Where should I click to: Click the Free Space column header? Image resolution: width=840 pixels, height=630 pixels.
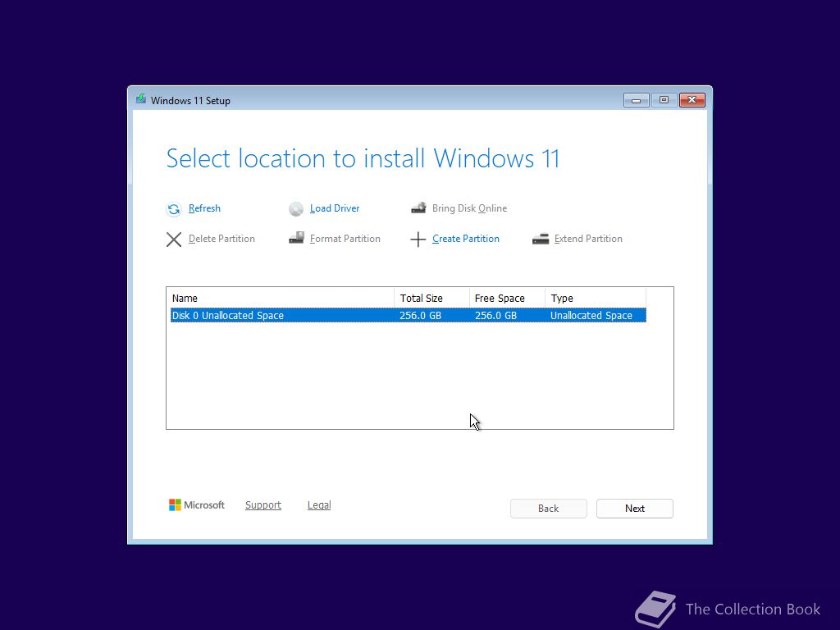tap(507, 299)
